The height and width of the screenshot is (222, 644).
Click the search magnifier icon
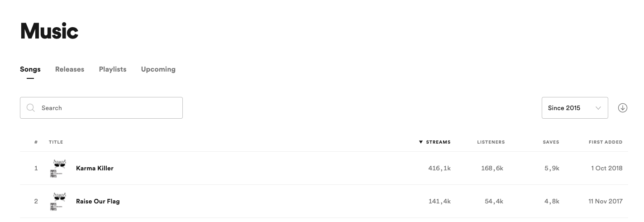[x=31, y=108]
